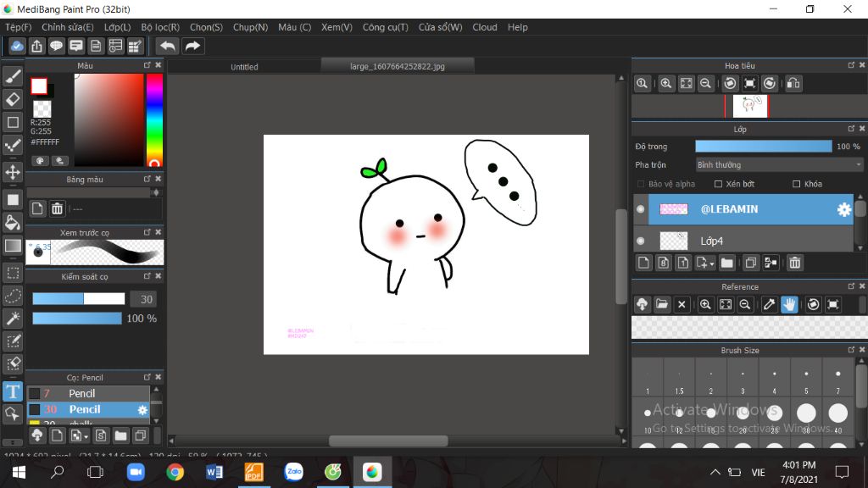Click the brush opacity slider at 100 %
The height and width of the screenshot is (488, 868).
pyautogui.click(x=77, y=319)
